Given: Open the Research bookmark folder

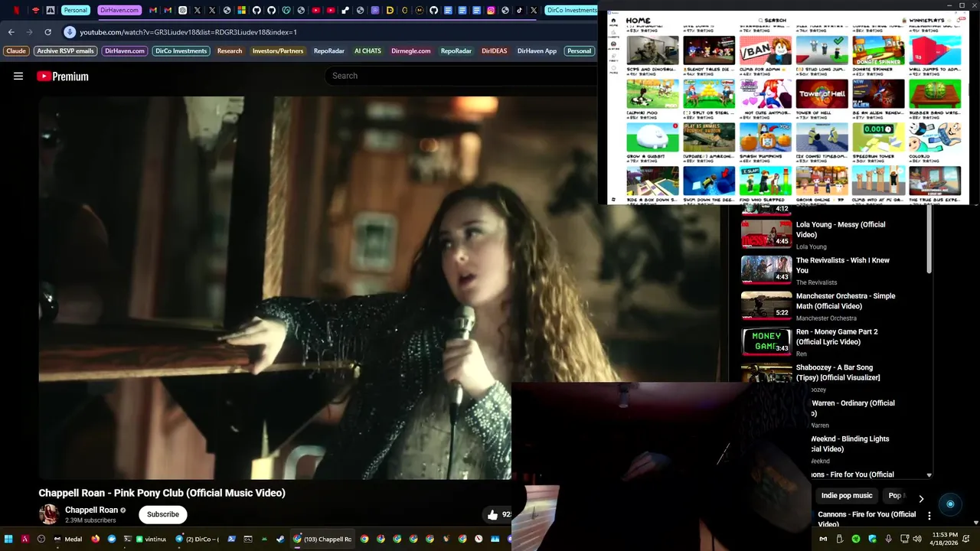Looking at the screenshot, I should pyautogui.click(x=230, y=51).
